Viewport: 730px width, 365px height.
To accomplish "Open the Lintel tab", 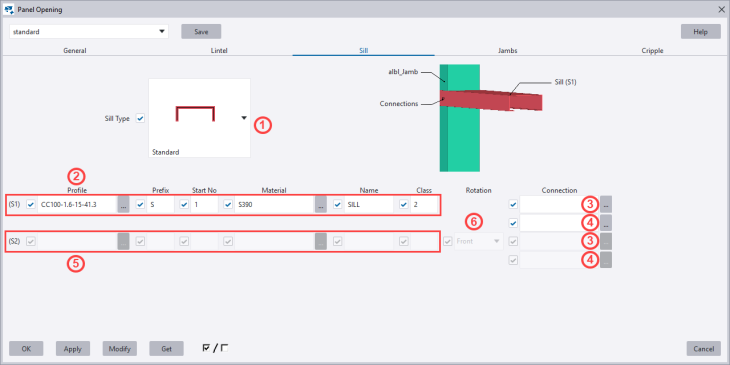I will 219,51.
